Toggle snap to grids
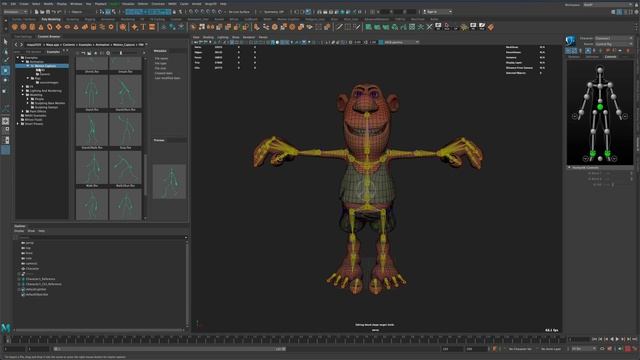The height and width of the screenshot is (360, 640). point(191,12)
